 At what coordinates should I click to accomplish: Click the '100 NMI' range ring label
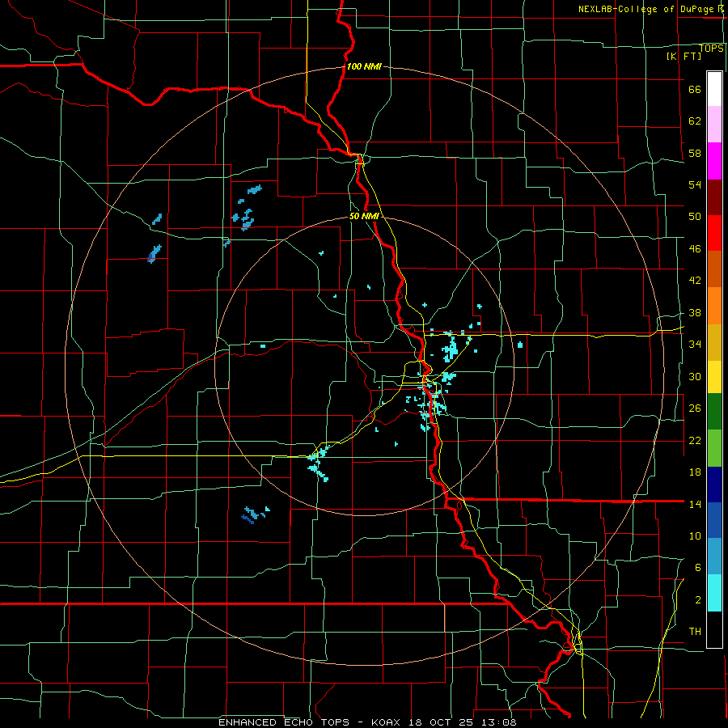[364, 66]
